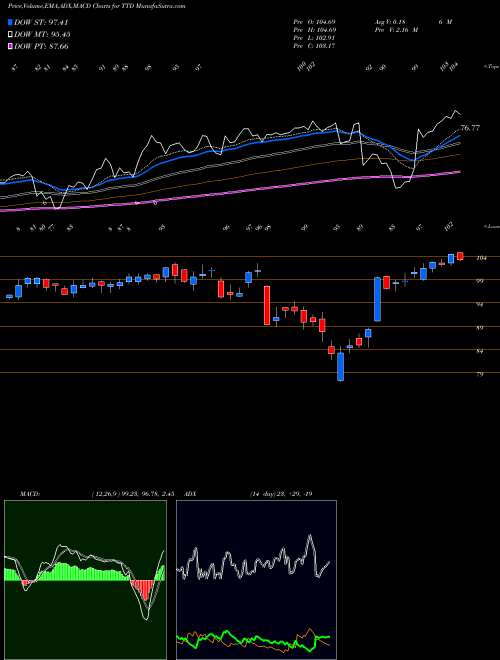Click the blue DOW ST legend swatch
This screenshot has height=660, width=500.
(x=10, y=23)
